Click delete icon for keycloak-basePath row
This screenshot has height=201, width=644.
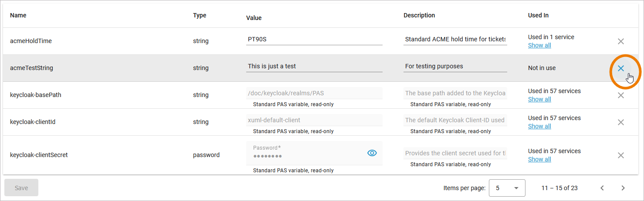[621, 95]
